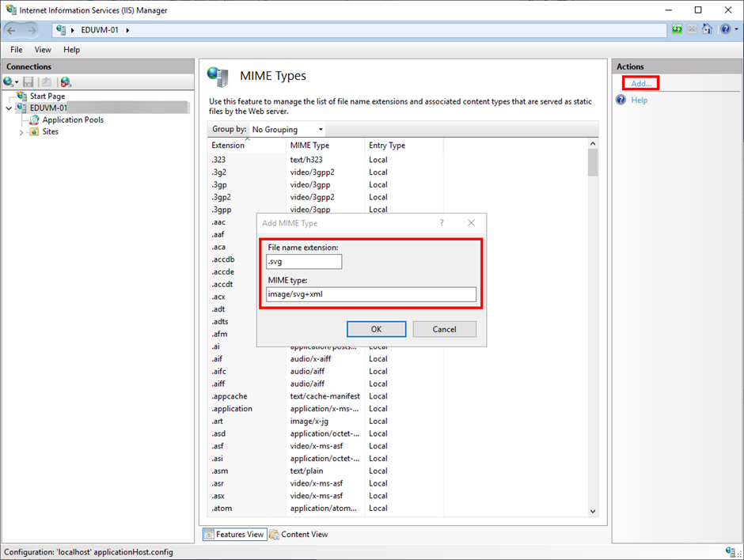
Task: Click the Help question-mark icon in Actions
Action: 621,100
